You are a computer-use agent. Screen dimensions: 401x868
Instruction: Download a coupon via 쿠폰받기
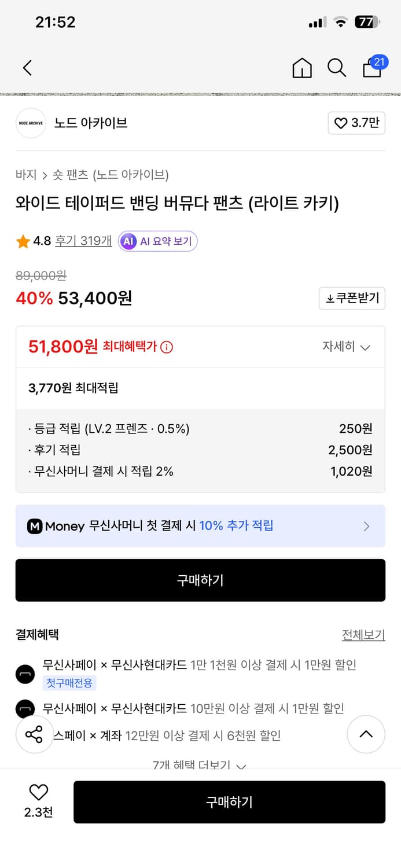pyautogui.click(x=352, y=298)
